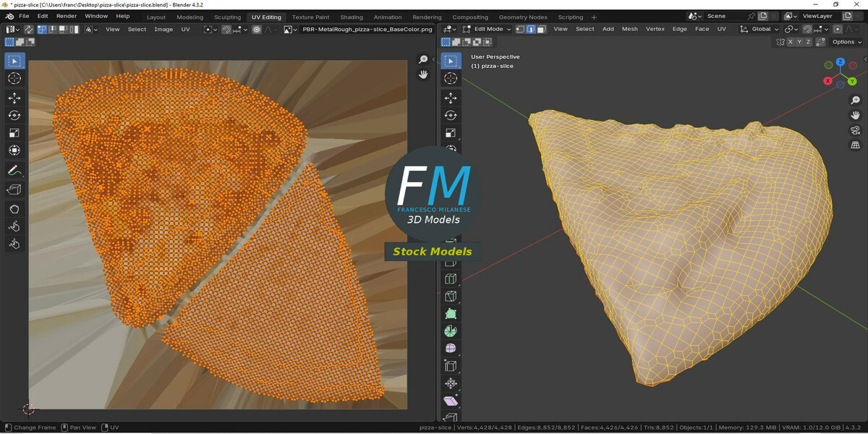
Task: Open the Options dropdown in 3D viewport
Action: [x=846, y=42]
